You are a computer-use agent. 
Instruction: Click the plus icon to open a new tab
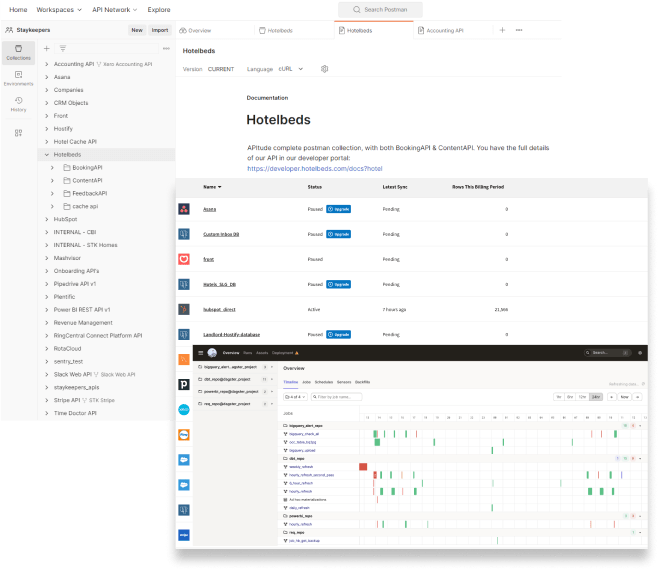(502, 30)
